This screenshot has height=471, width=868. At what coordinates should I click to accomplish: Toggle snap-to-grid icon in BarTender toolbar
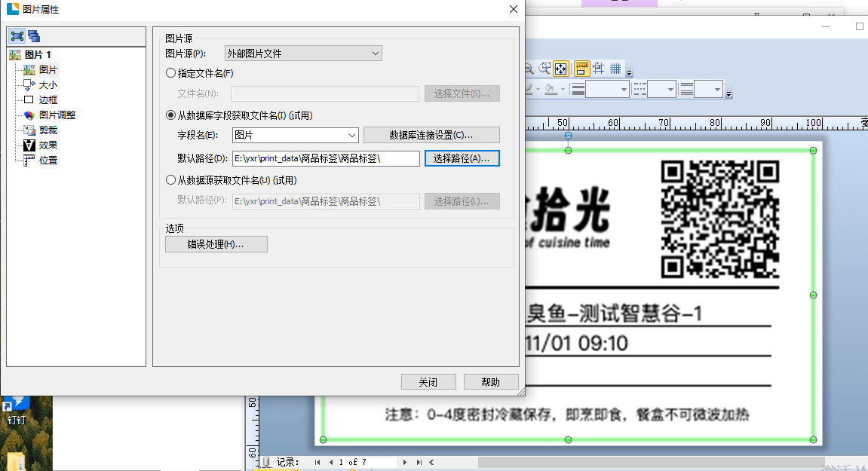pyautogui.click(x=599, y=68)
